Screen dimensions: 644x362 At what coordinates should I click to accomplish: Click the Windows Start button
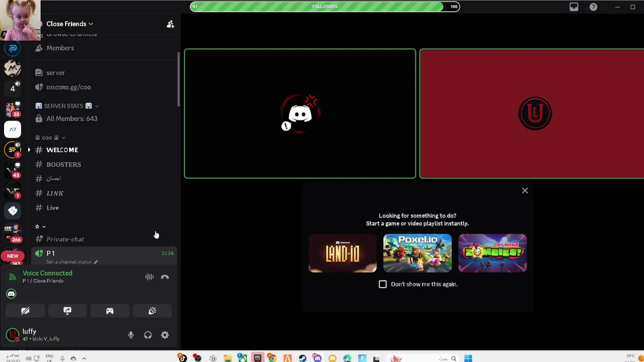click(x=468, y=358)
